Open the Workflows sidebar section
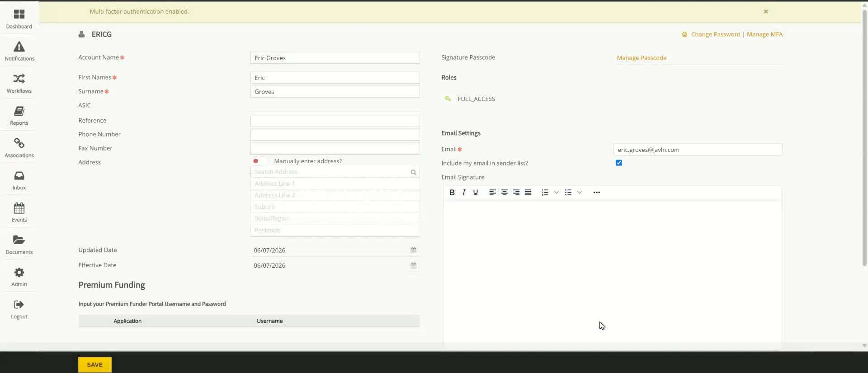Image resolution: width=868 pixels, height=373 pixels. [19, 83]
